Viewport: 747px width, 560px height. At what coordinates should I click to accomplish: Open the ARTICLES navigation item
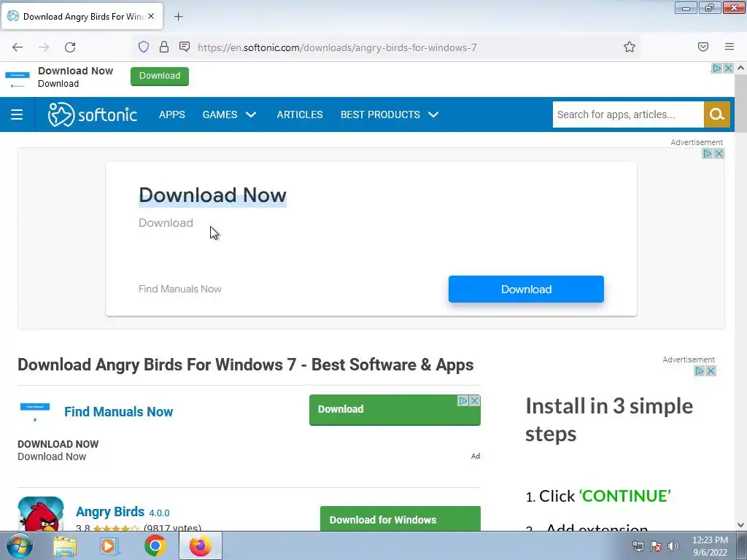tap(300, 114)
